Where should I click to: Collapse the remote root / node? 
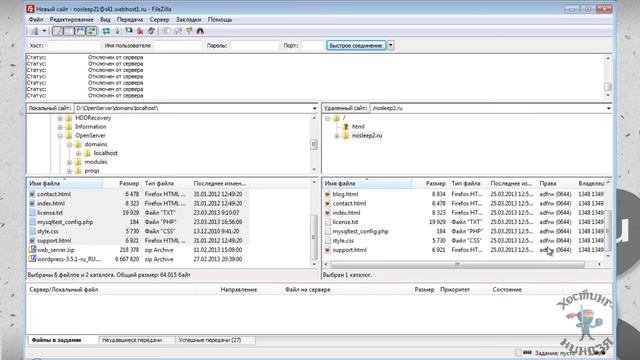tap(327, 118)
